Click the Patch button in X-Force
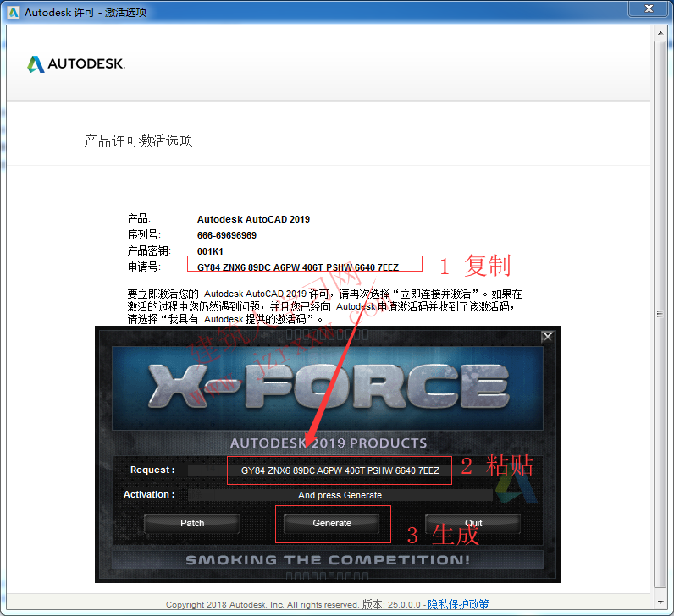 pos(192,523)
